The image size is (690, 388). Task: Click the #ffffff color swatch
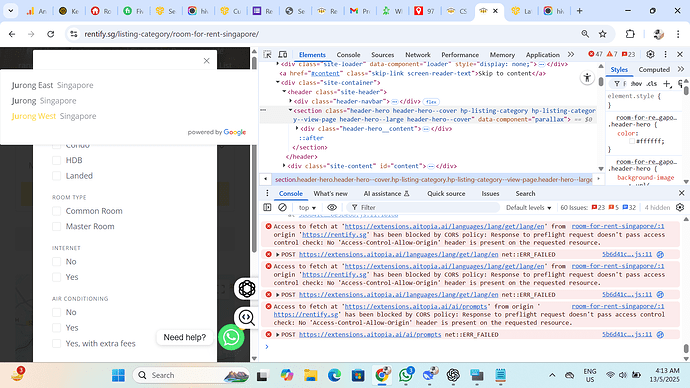[x=632, y=141]
